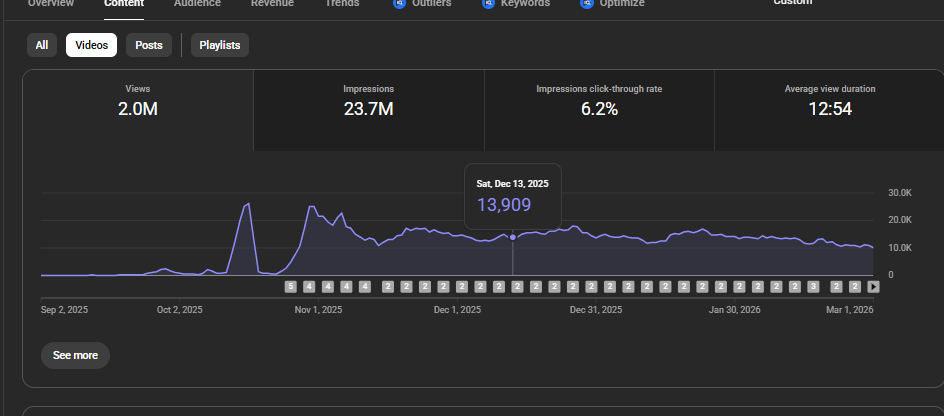Show the Average view duration metric

[829, 101]
